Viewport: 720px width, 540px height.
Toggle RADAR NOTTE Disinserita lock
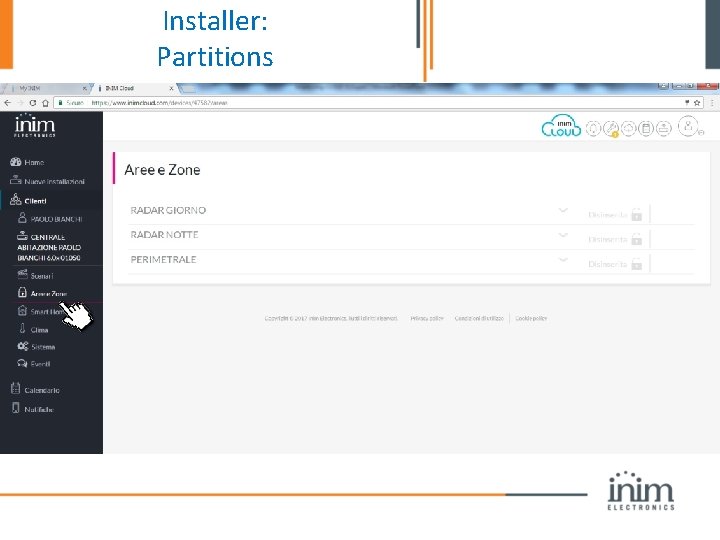(x=636, y=239)
